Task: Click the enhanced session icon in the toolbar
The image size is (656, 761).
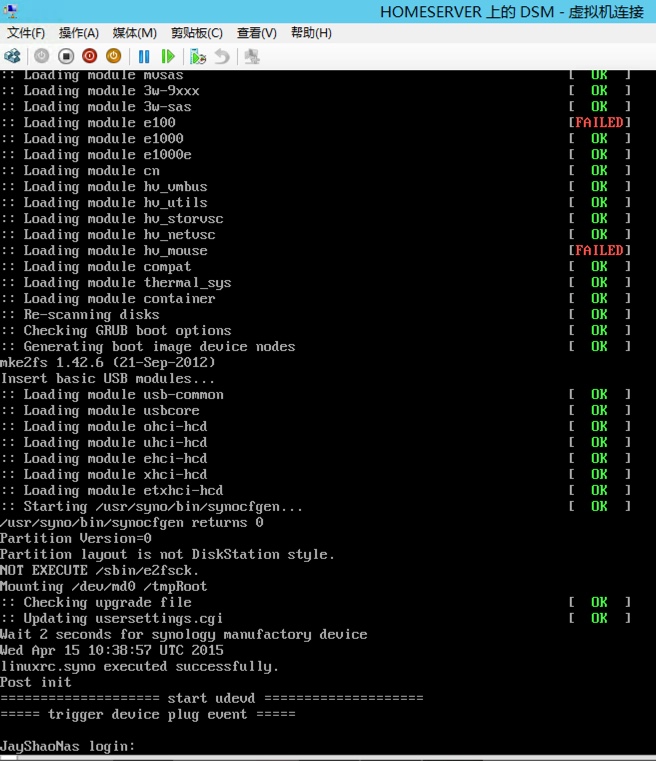Action: (251, 56)
